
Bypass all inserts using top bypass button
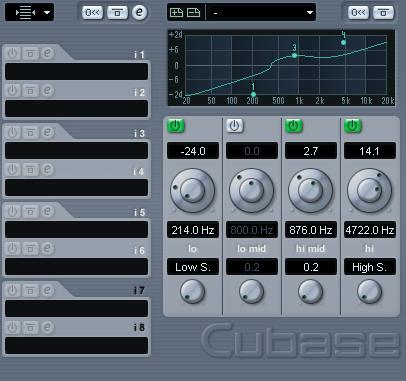(117, 13)
